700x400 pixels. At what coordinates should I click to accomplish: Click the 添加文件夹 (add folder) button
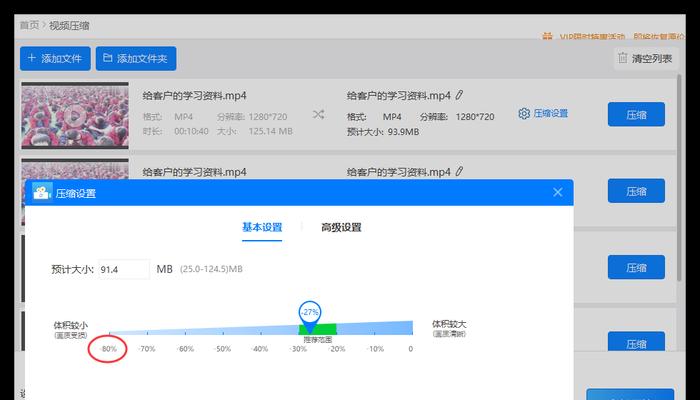point(137,59)
